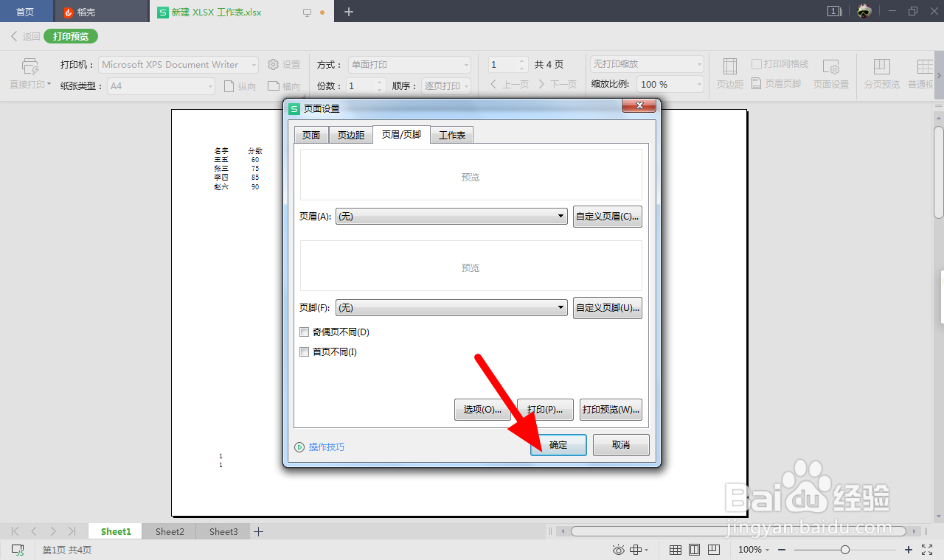
Task: Toggle fullscreen icon in status bar
Action: pos(927,550)
